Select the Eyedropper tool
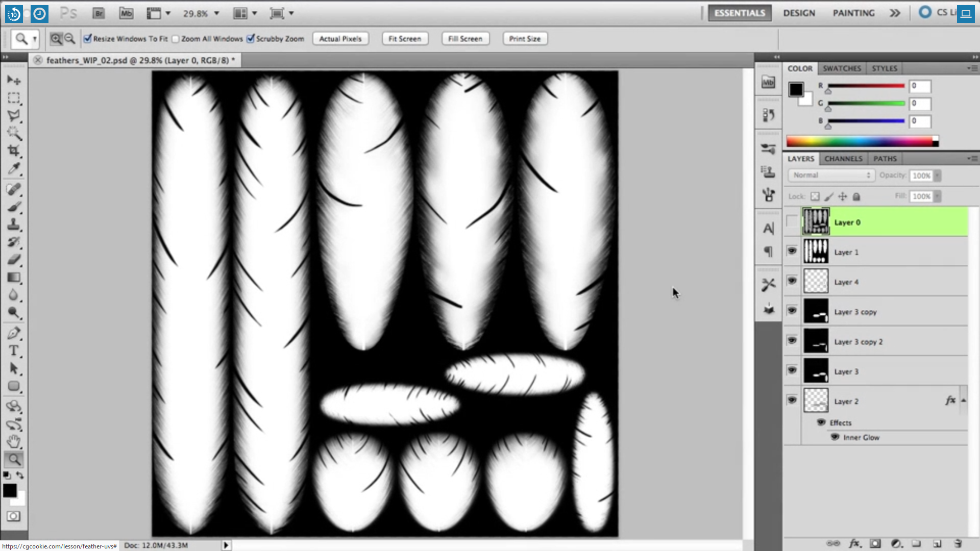 [x=14, y=168]
